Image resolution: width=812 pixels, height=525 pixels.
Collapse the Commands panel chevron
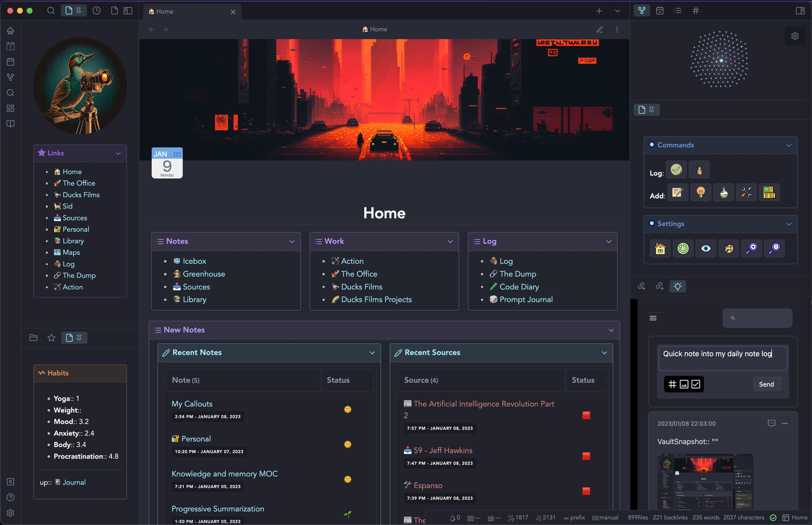pos(788,145)
